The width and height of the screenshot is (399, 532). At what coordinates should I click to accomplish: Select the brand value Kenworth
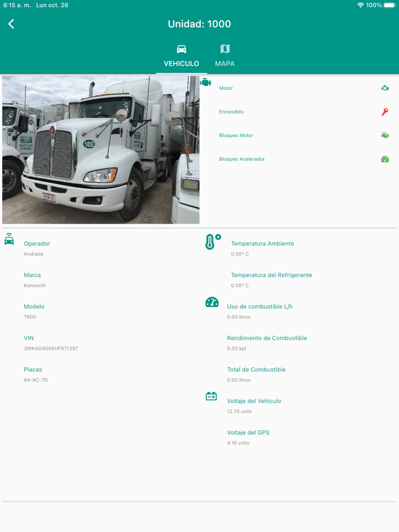pyautogui.click(x=35, y=285)
